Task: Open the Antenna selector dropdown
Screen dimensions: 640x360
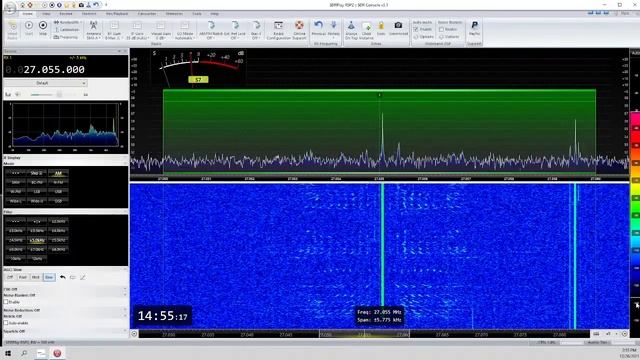Action: 93,30
